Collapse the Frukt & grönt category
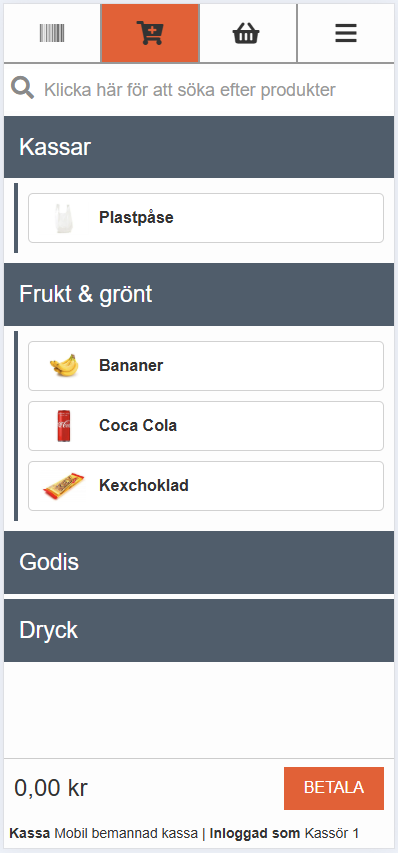The height and width of the screenshot is (853, 398). 199,294
